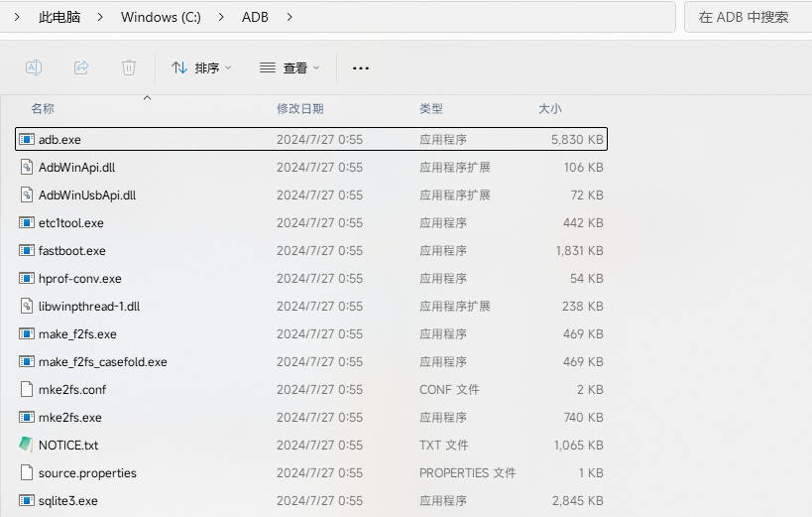The width and height of the screenshot is (812, 517).
Task: Click the 在 ADB 中搜索 search box
Action: tap(748, 17)
